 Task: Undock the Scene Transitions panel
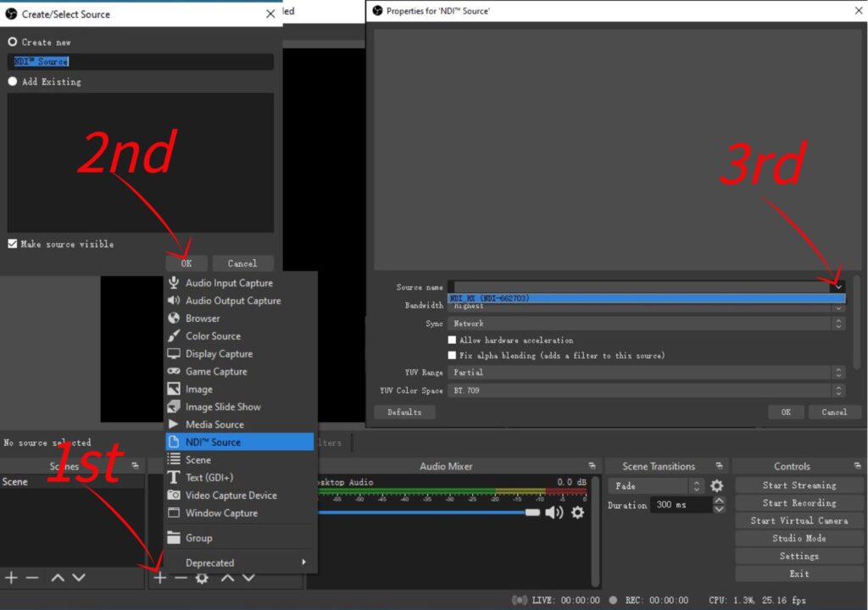(719, 465)
